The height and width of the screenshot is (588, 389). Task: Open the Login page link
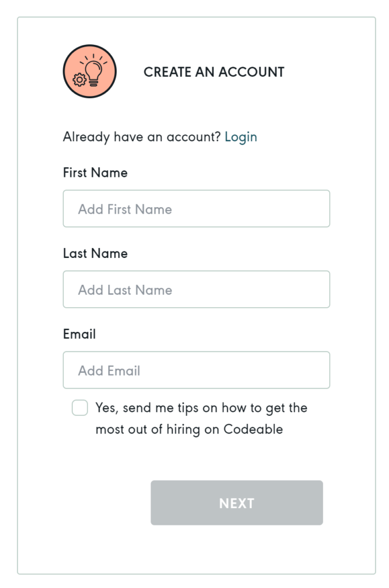pos(241,137)
